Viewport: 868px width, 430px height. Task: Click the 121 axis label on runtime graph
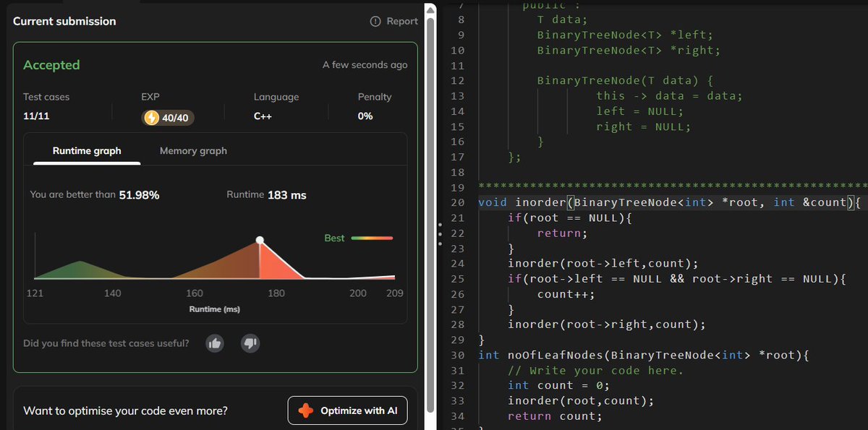point(35,293)
